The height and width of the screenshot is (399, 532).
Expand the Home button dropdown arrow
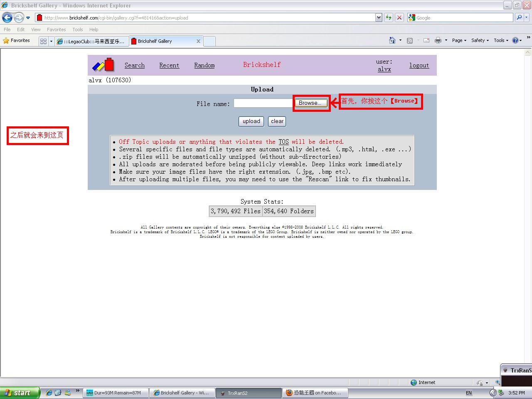[x=400, y=40]
